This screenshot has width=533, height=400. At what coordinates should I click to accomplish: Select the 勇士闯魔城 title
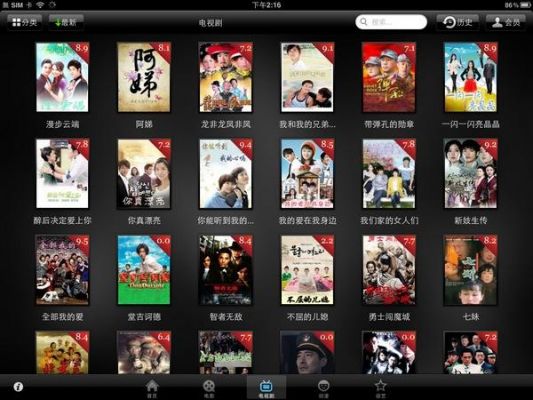click(x=389, y=317)
